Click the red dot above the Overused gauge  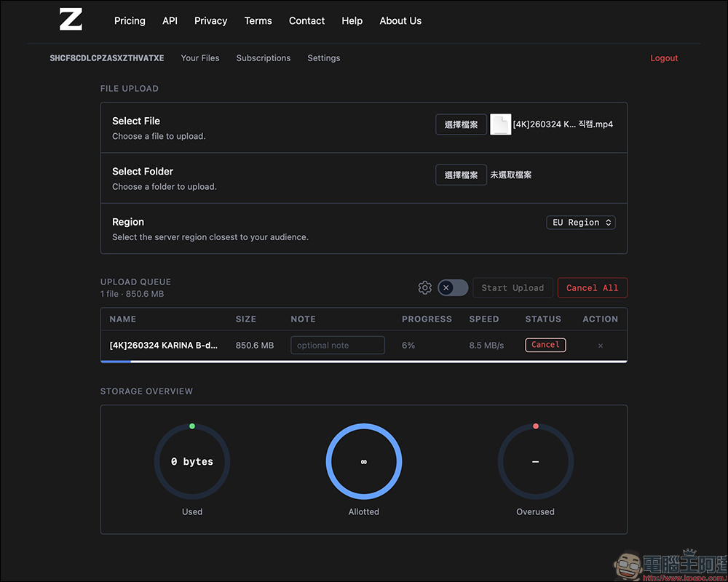(x=535, y=426)
